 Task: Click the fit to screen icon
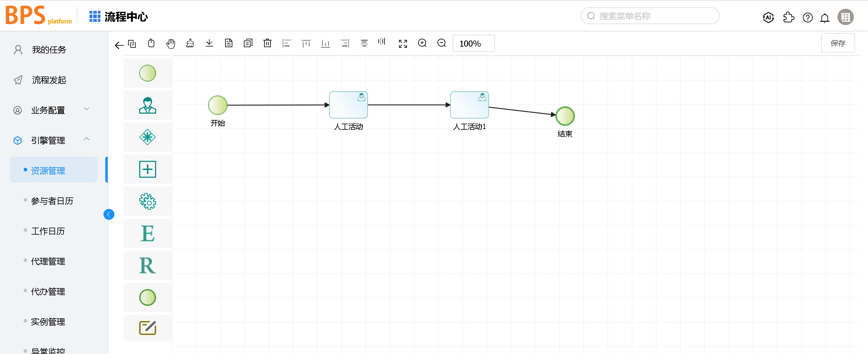click(x=403, y=44)
